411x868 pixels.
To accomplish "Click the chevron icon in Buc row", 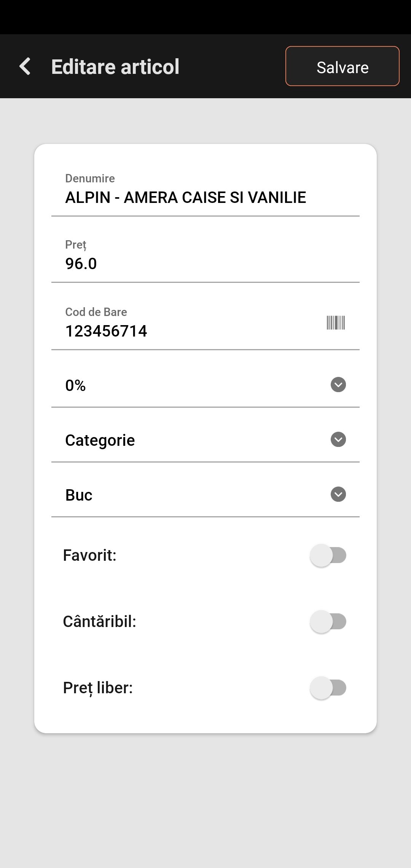I will coord(338,494).
